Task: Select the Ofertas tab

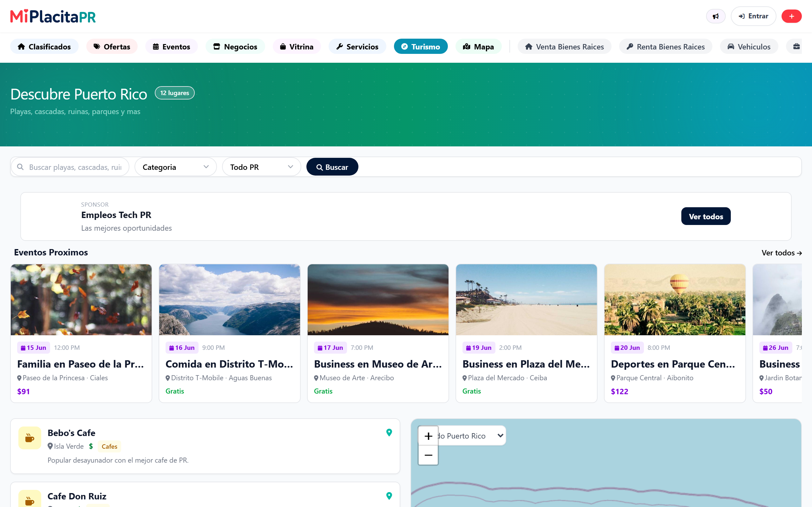Action: tap(112, 47)
